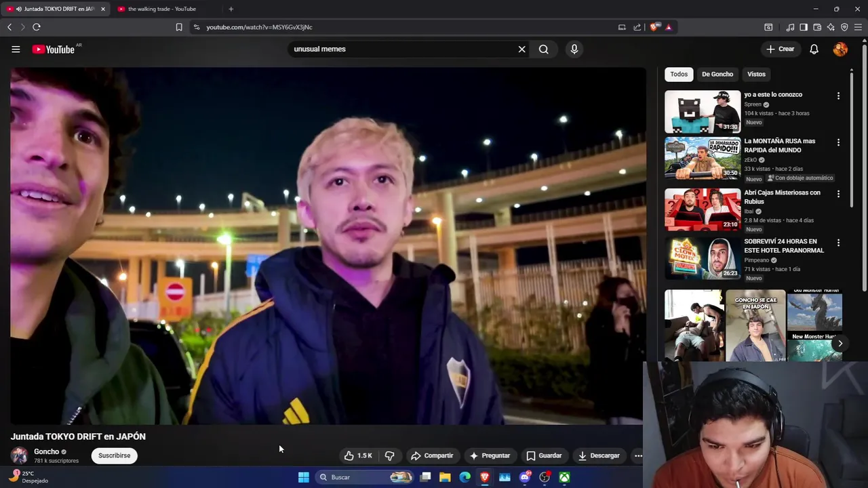Image resolution: width=868 pixels, height=488 pixels.
Task: Open Brave Shields lion icon
Action: click(x=654, y=27)
